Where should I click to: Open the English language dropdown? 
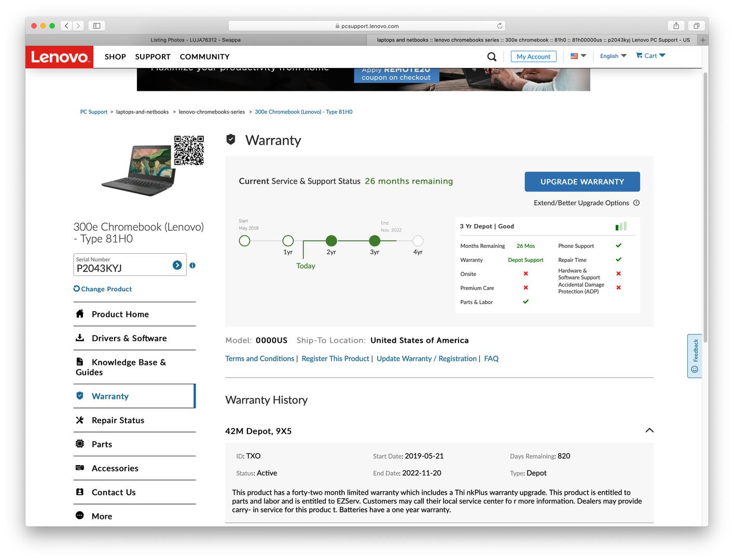(613, 56)
